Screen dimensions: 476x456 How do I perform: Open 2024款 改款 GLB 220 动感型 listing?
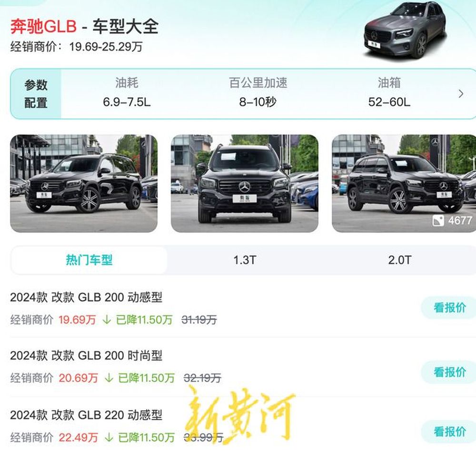pyautogui.click(x=86, y=415)
